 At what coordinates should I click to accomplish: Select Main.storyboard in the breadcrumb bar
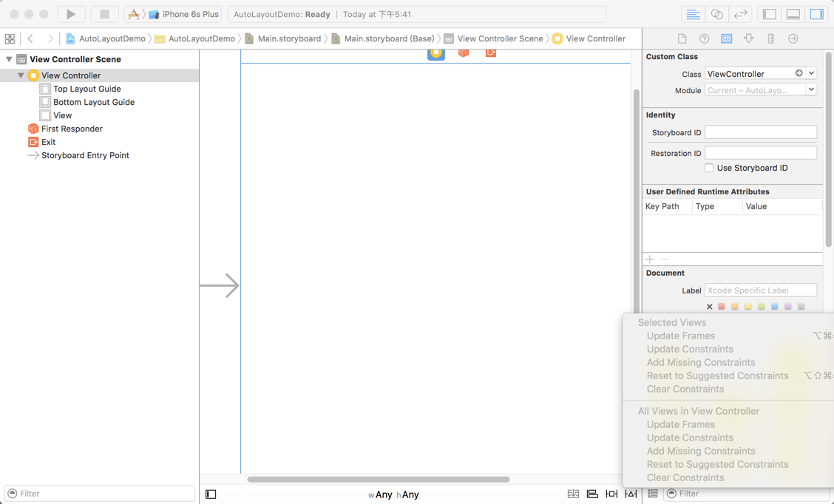coord(288,38)
